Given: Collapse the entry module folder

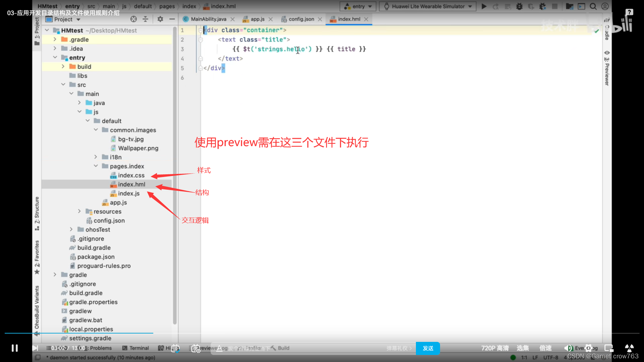Looking at the screenshot, I should click(x=55, y=57).
